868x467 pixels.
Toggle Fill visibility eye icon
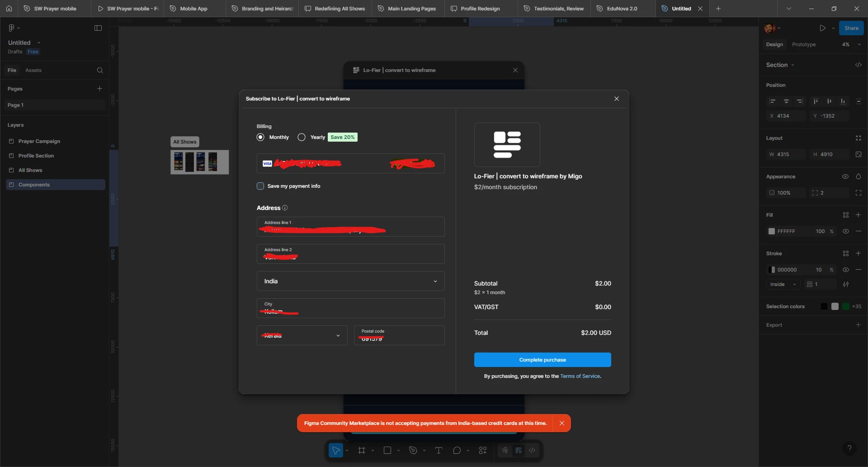(x=845, y=231)
